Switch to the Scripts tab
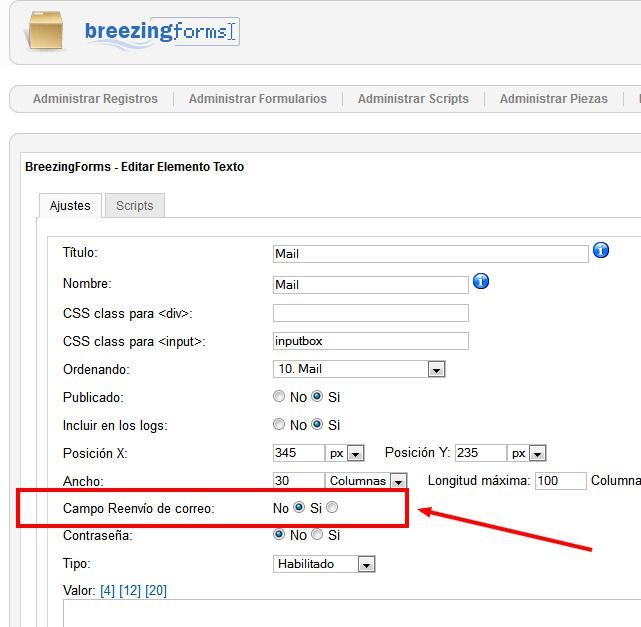This screenshot has width=641, height=627. click(x=134, y=206)
